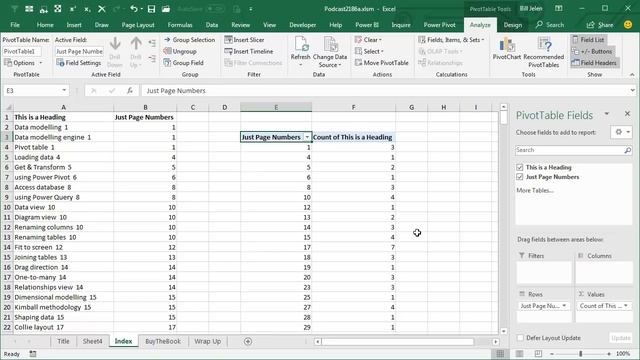
Task: Click cell containing Pivot table 1
Action: 63,147
